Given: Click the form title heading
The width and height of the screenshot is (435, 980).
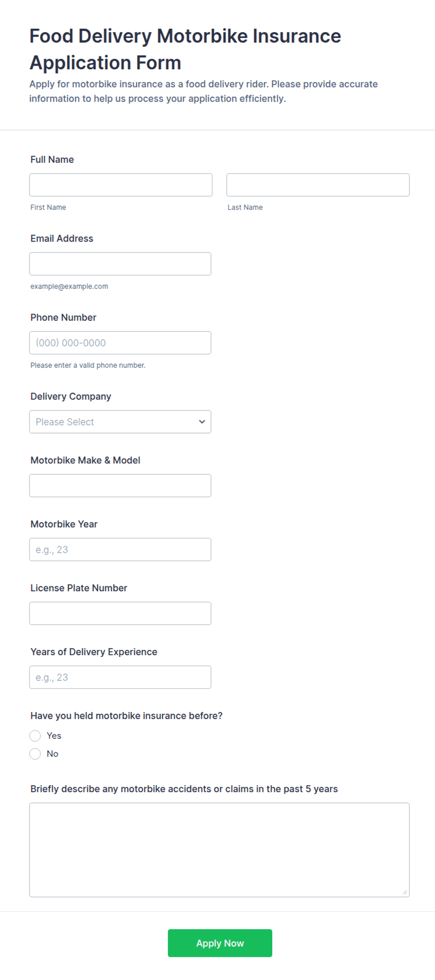Looking at the screenshot, I should [x=185, y=49].
